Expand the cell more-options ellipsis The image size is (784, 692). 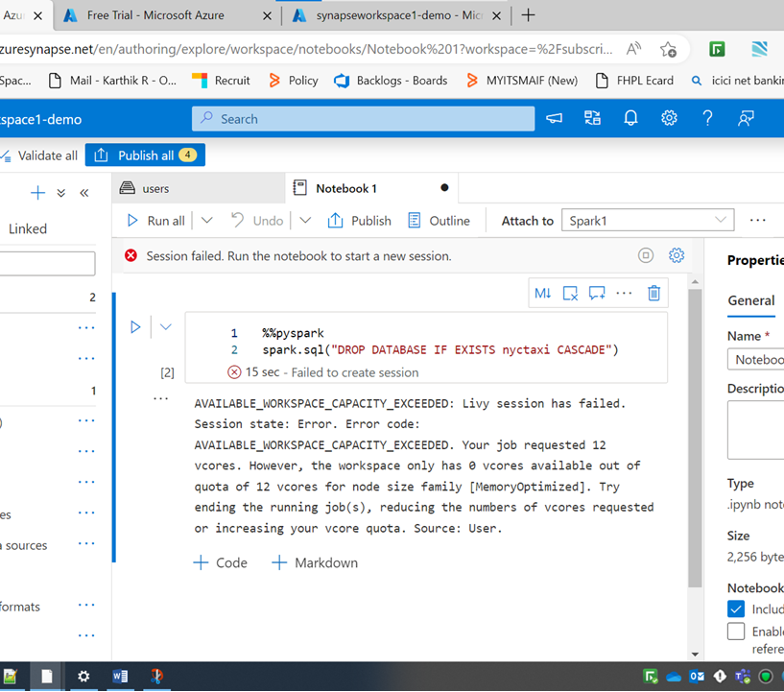[625, 293]
